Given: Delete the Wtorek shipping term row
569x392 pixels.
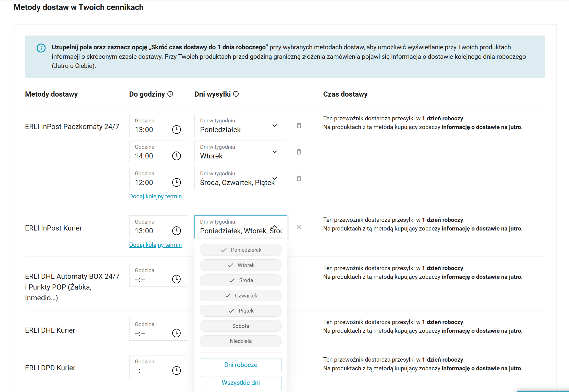Looking at the screenshot, I should tap(299, 152).
